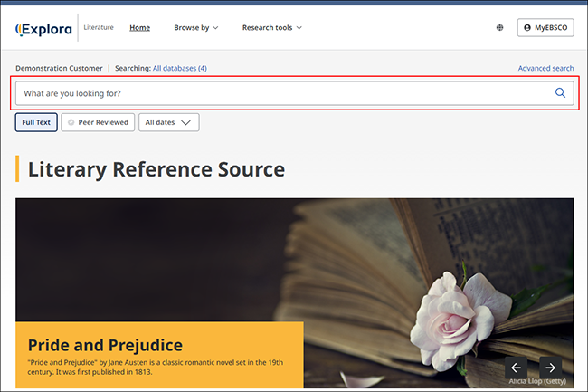Screen dimensions: 588x392
Task: Advance to the next carousel slide
Action: pyautogui.click(x=550, y=368)
